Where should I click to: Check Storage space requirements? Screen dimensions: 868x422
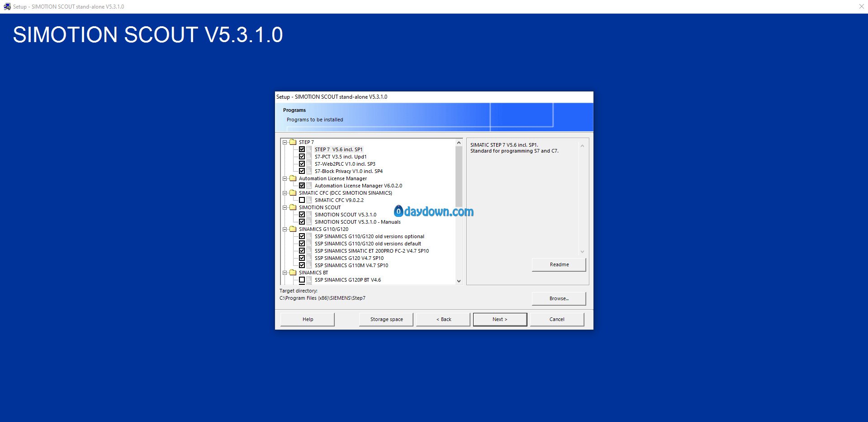[x=386, y=319]
